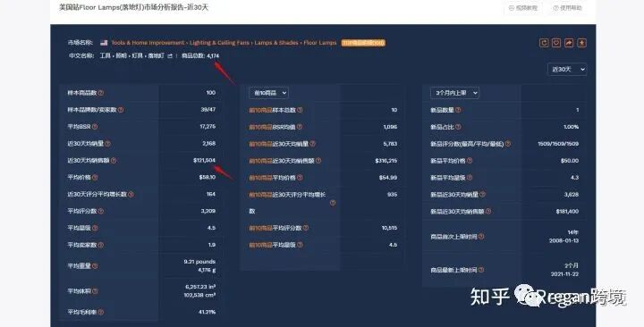Click the 商品总数 value 4,174
Screen dimensions: 644x327
tap(213, 55)
